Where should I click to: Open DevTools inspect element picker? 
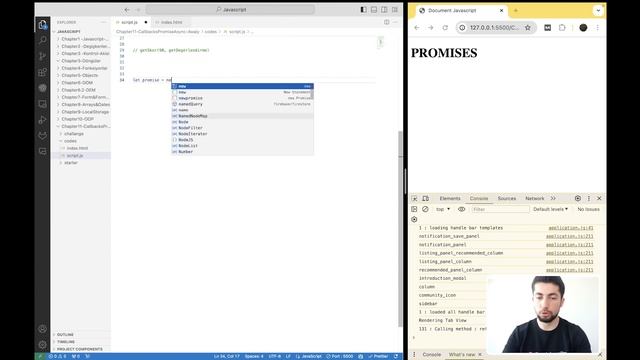(x=415, y=198)
